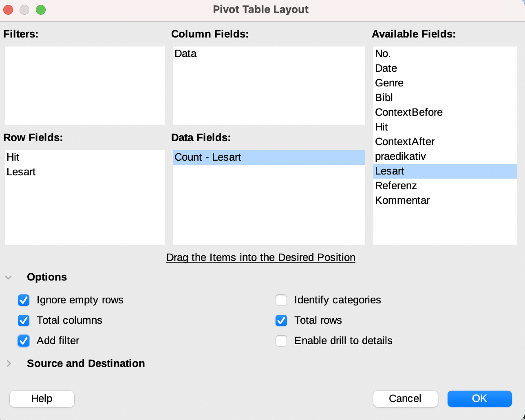Click inside the empty Filters box
This screenshot has height=420, width=525.
click(x=85, y=86)
